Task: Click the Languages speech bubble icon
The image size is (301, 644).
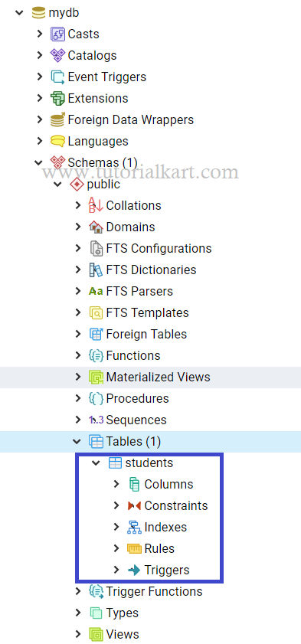Action: click(x=57, y=142)
